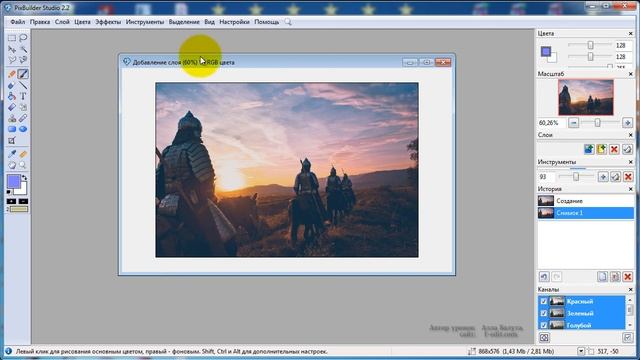The height and width of the screenshot is (360, 640).
Task: Open the Настройки menu
Action: click(x=234, y=22)
